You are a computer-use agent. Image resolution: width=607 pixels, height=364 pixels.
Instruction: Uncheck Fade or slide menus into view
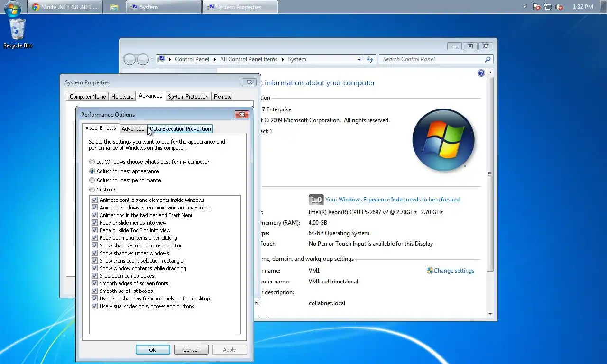95,223
